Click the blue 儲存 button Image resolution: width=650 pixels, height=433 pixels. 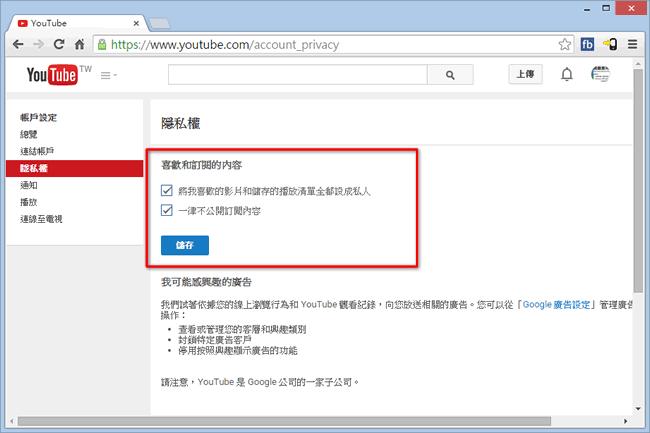[x=184, y=244]
